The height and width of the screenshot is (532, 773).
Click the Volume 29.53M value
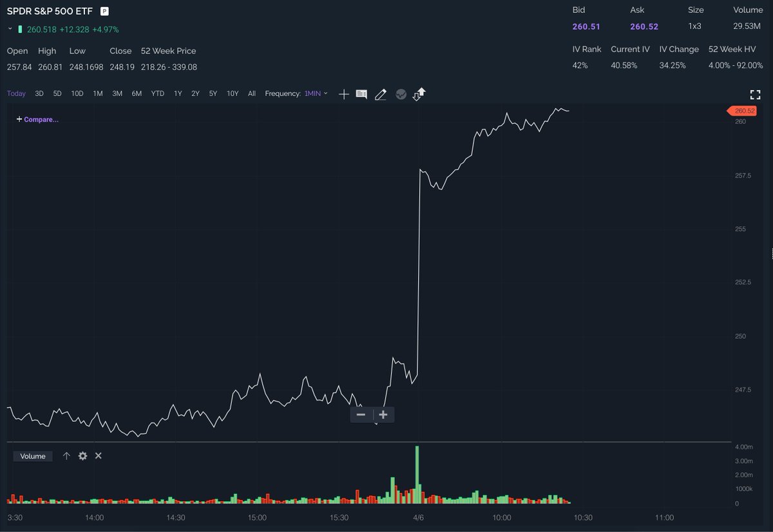tap(748, 26)
